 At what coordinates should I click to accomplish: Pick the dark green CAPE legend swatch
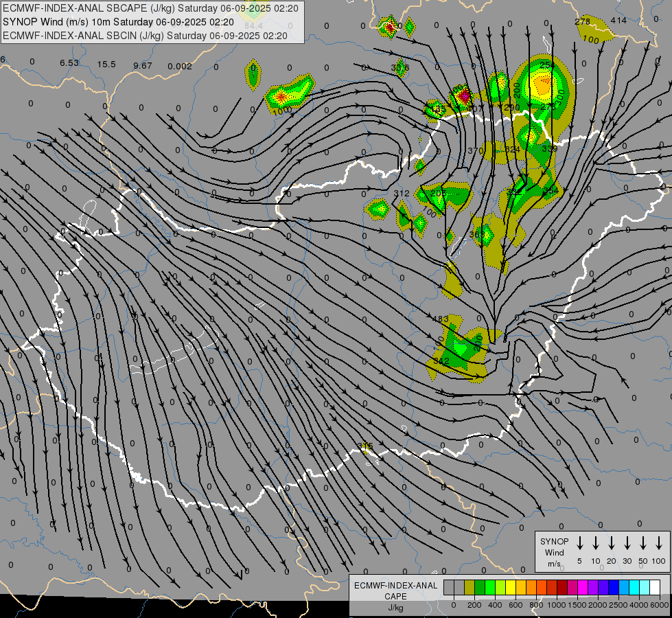pos(480,587)
